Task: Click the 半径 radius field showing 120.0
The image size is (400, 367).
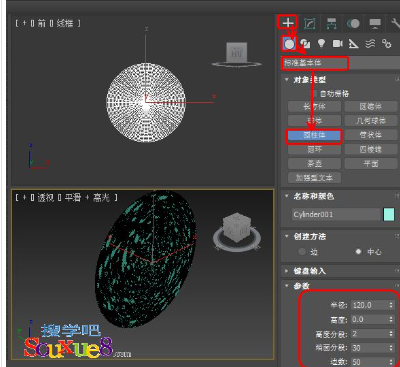Action: [369, 305]
